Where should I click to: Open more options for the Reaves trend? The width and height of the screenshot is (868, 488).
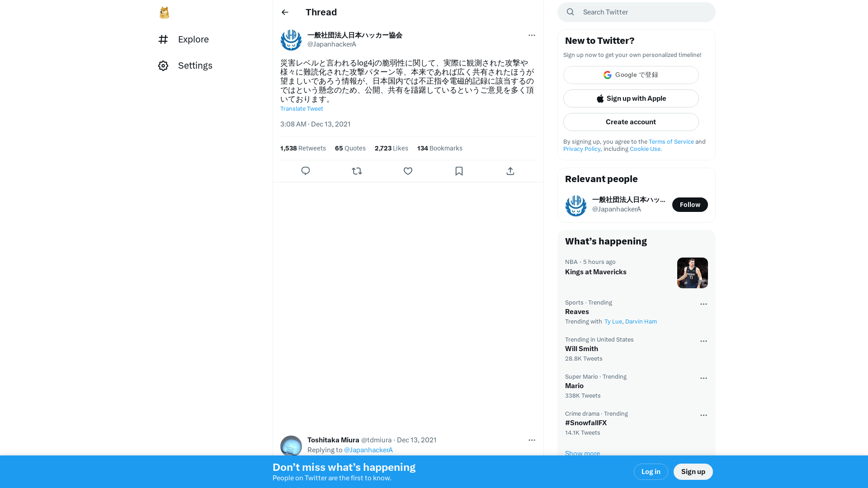pyautogui.click(x=703, y=304)
